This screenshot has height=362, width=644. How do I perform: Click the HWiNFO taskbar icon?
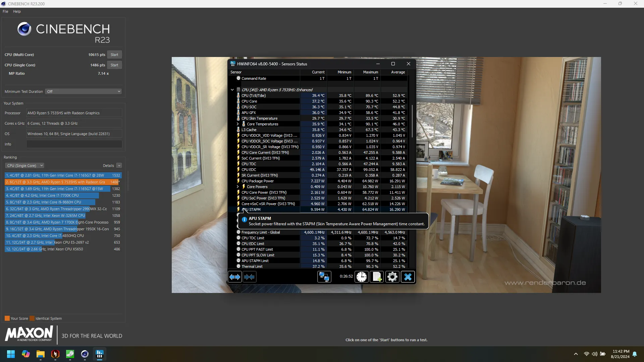click(x=100, y=354)
